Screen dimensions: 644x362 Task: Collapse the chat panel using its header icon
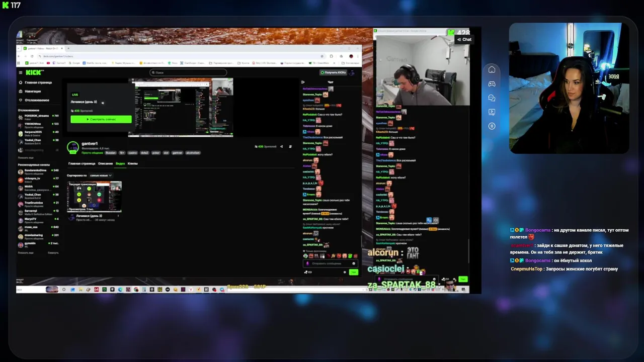tap(303, 82)
